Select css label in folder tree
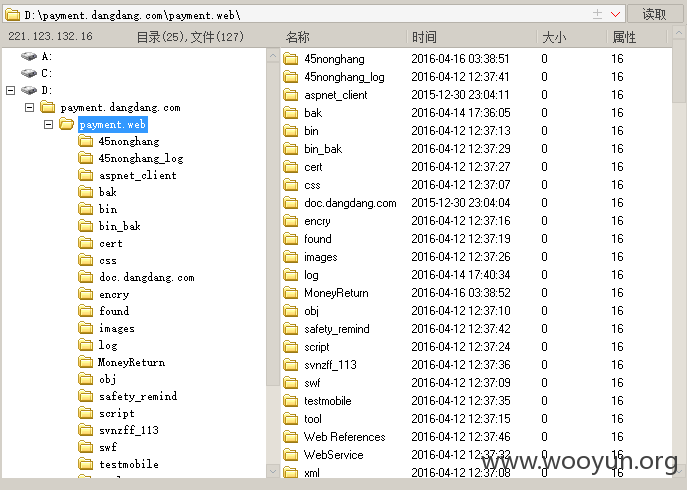This screenshot has width=687, height=490. pos(108,260)
